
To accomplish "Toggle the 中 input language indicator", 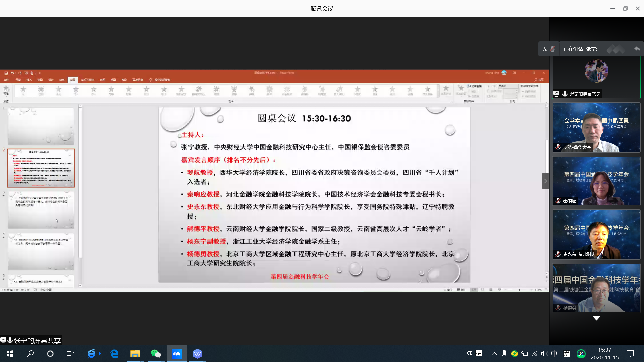I will (554, 354).
